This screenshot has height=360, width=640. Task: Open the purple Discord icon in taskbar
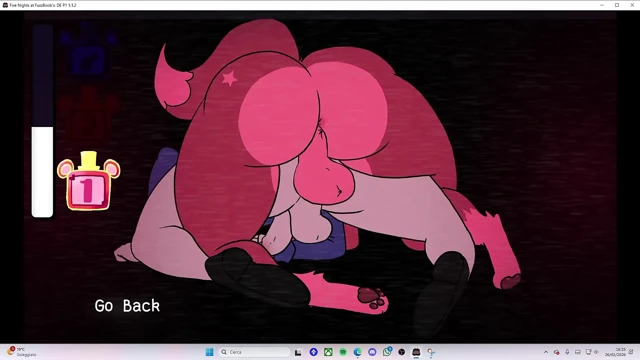tap(372, 352)
